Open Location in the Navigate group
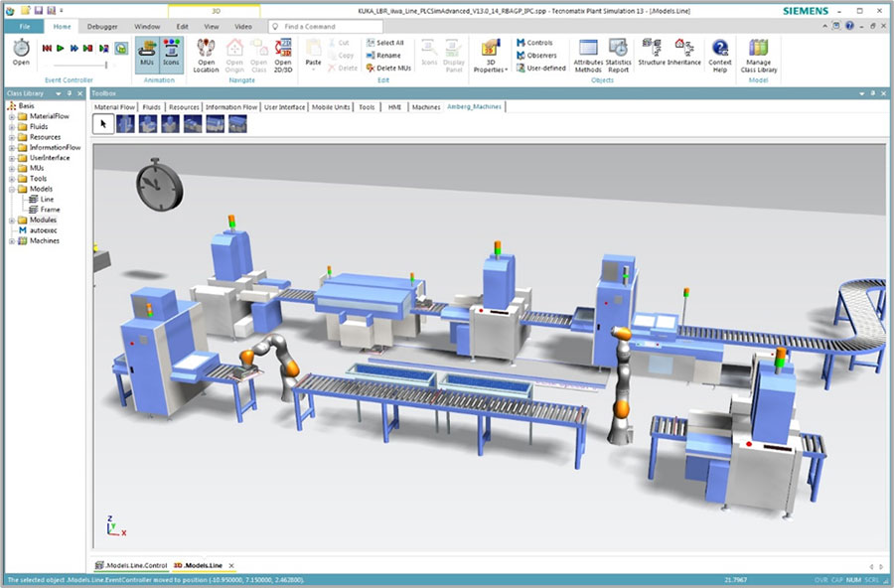 coord(206,54)
